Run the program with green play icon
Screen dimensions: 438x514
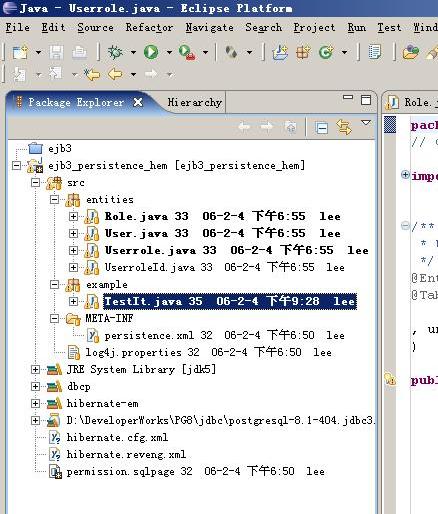coord(151,52)
